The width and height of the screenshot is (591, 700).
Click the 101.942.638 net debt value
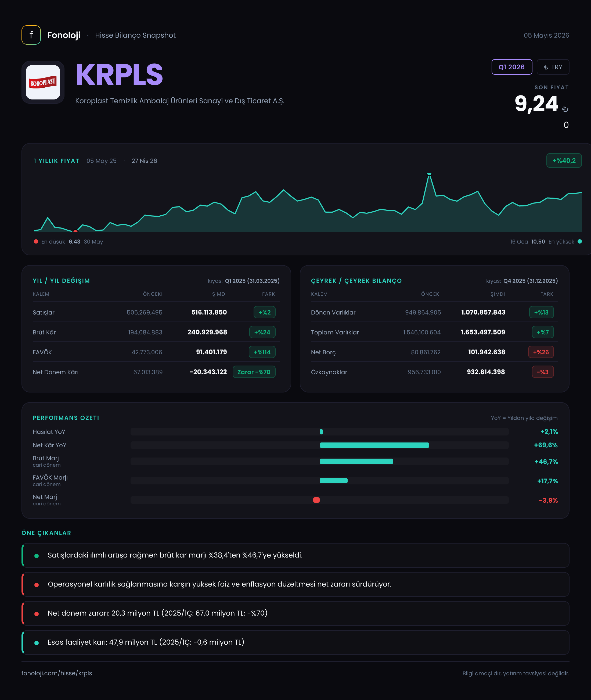tap(487, 352)
